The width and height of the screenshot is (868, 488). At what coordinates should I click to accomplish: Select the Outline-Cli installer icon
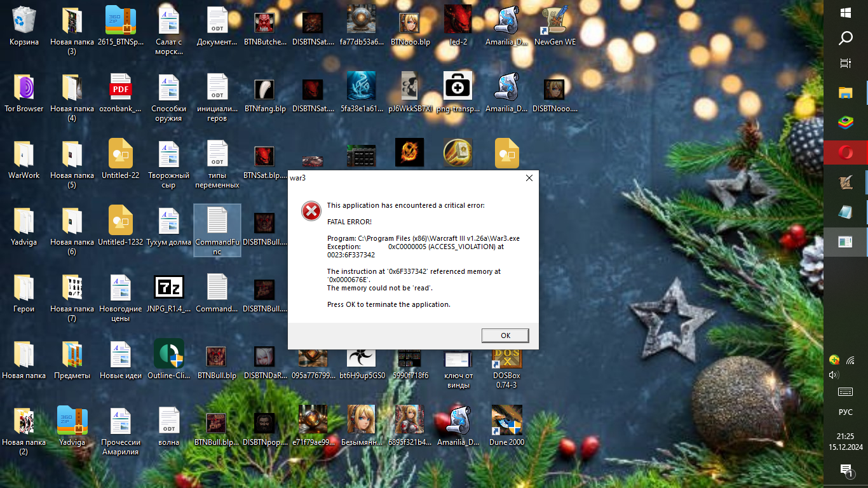pyautogui.click(x=169, y=360)
